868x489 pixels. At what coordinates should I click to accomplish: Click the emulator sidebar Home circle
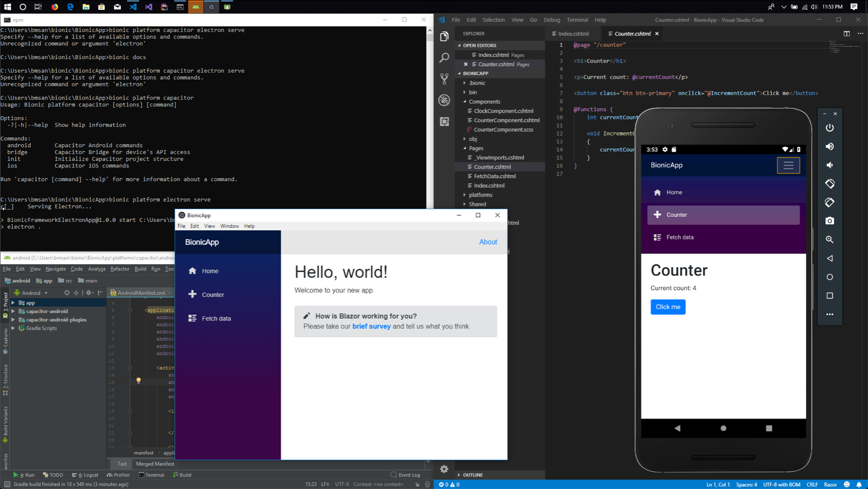pos(830,277)
